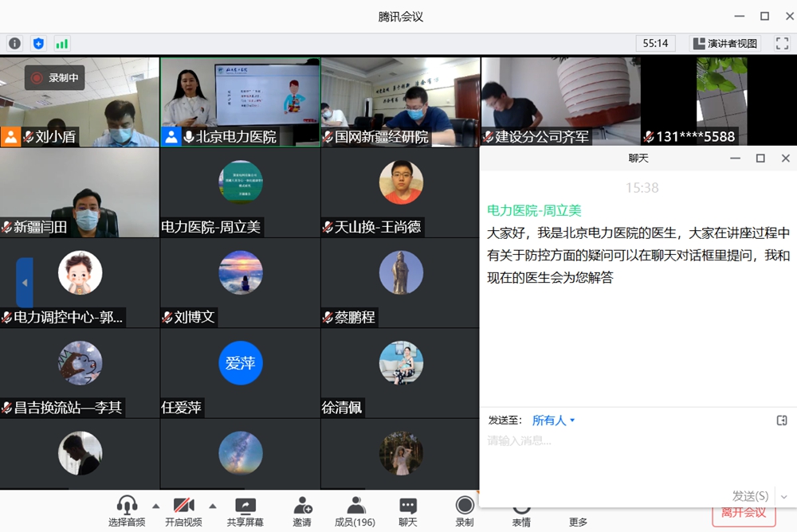
Task: Click muted mic icon beside 天山换-王尚德
Action: coord(328,227)
